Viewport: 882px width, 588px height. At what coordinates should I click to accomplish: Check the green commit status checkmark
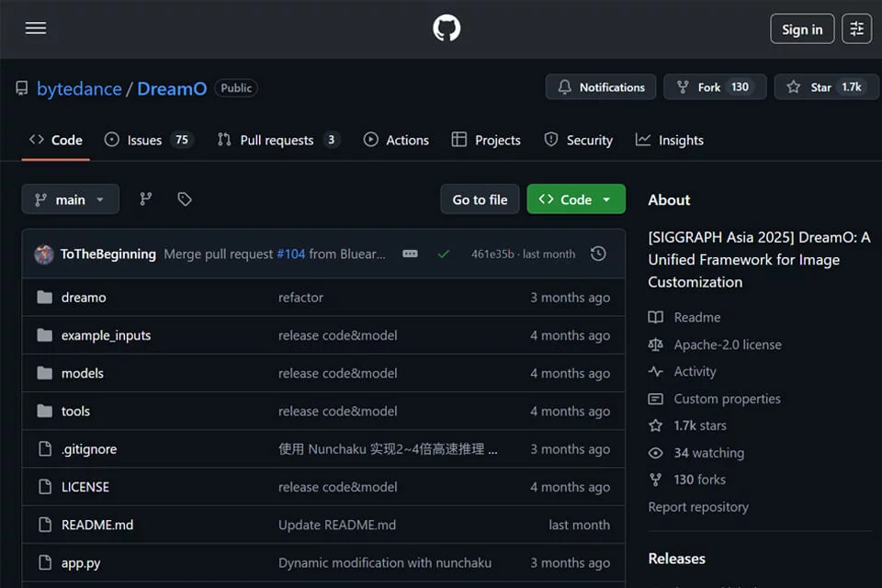(443, 254)
